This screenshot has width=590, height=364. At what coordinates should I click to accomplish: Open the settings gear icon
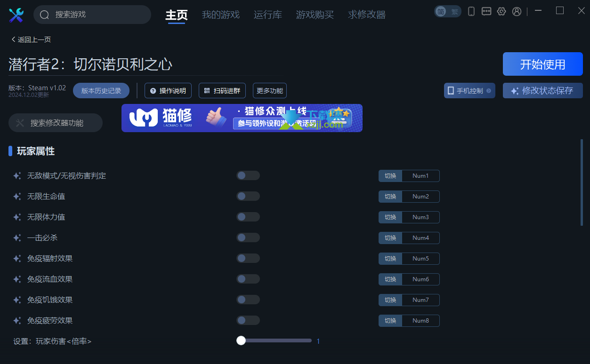click(501, 11)
